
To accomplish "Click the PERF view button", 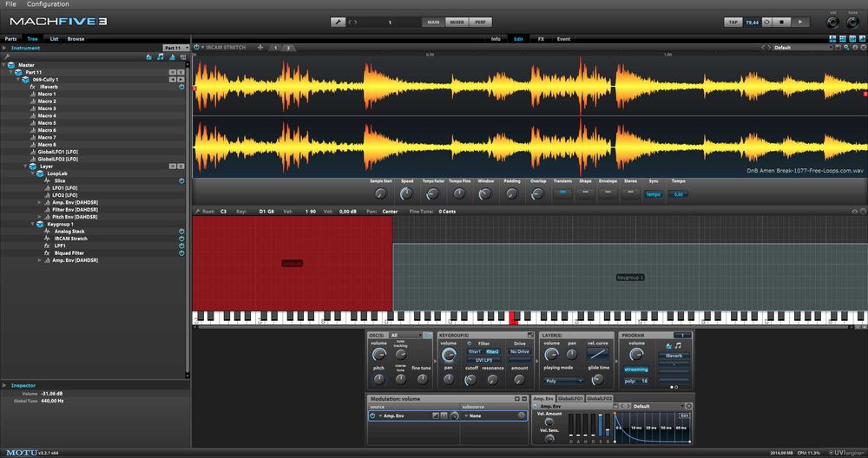I will (x=481, y=23).
